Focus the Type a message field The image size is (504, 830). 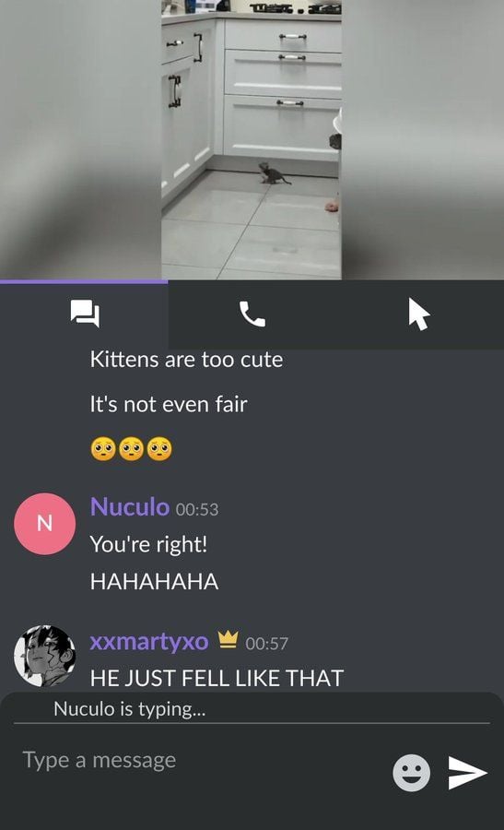[x=201, y=760]
